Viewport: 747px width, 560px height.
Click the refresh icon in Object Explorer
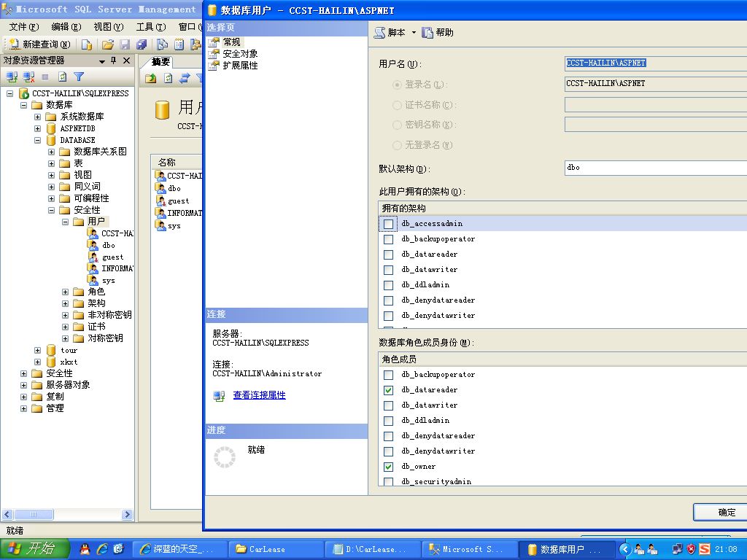tap(63, 77)
